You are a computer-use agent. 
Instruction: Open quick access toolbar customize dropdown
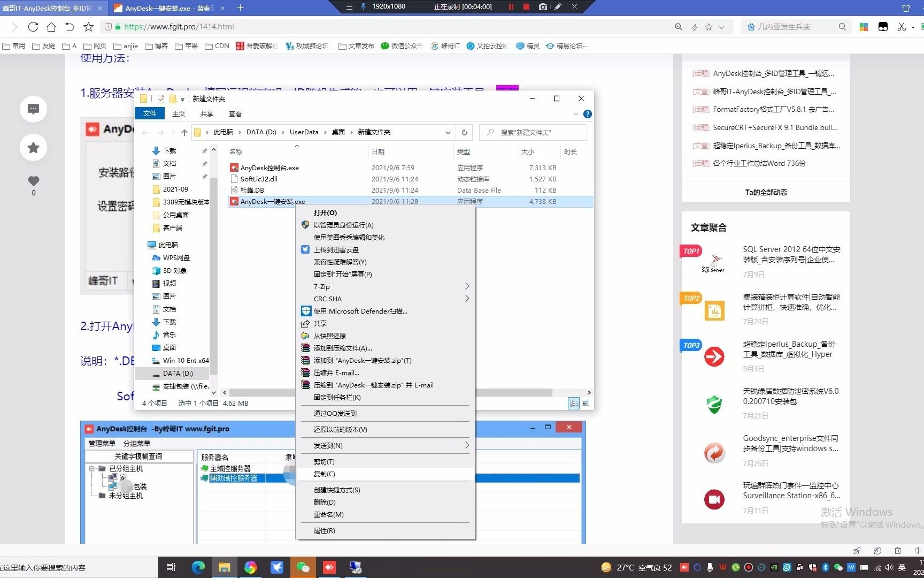[183, 99]
